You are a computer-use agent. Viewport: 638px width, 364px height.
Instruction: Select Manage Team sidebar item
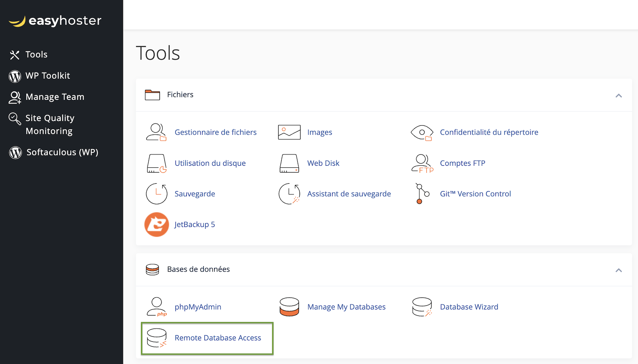point(55,97)
